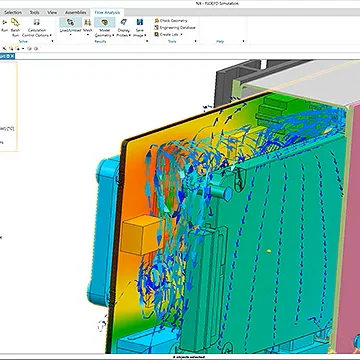Open the Engineering Database
Screen dimensions: 360x360
point(175,28)
